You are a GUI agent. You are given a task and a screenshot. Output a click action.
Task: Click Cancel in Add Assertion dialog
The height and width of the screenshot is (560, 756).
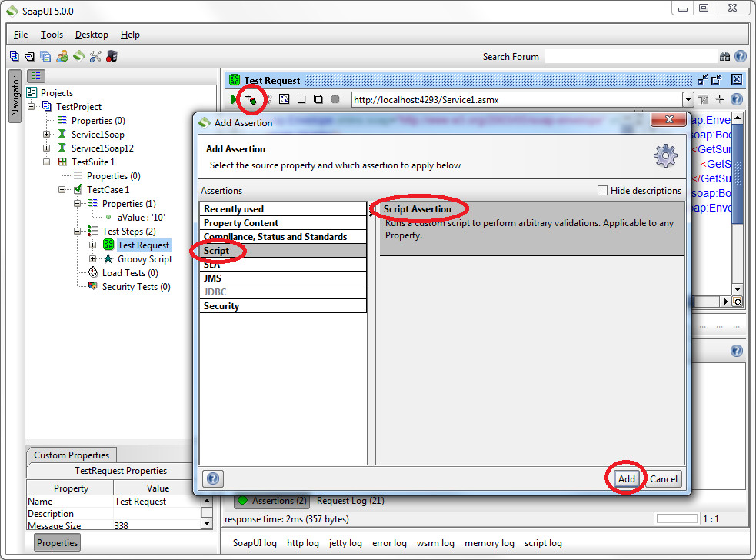click(x=664, y=479)
